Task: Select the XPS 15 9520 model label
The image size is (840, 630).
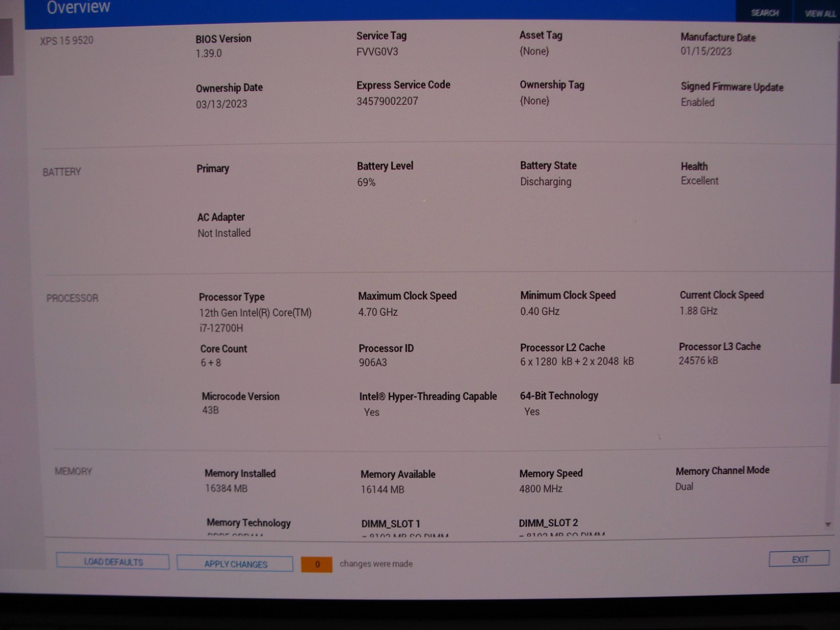Action: tap(67, 40)
